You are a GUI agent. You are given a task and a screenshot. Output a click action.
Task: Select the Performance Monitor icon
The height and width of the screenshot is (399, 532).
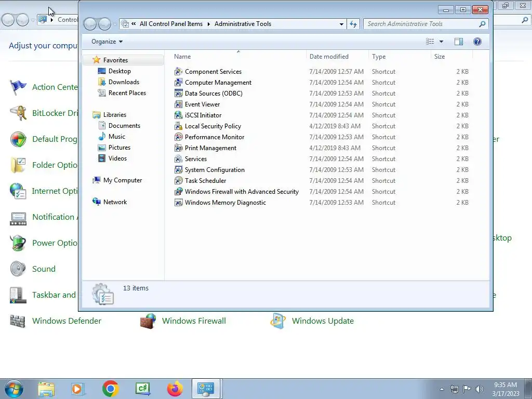pyautogui.click(x=179, y=137)
